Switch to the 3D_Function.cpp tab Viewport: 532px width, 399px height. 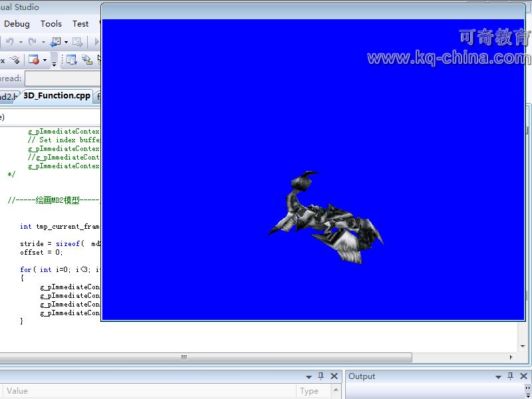[x=57, y=96]
